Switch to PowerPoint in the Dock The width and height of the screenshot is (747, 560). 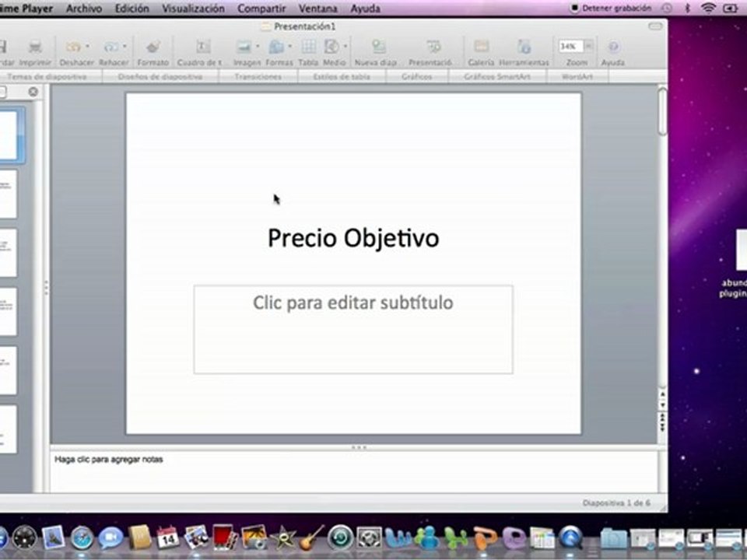(484, 537)
